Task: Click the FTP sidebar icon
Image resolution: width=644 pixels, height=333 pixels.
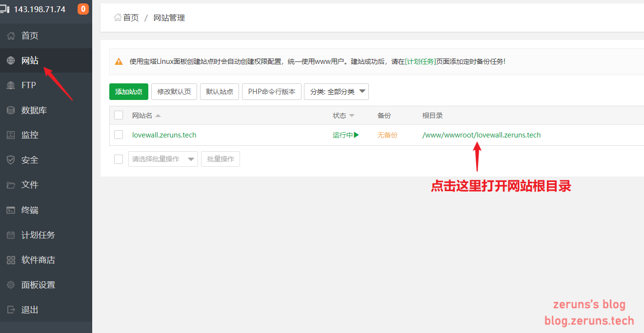Action: point(11,85)
